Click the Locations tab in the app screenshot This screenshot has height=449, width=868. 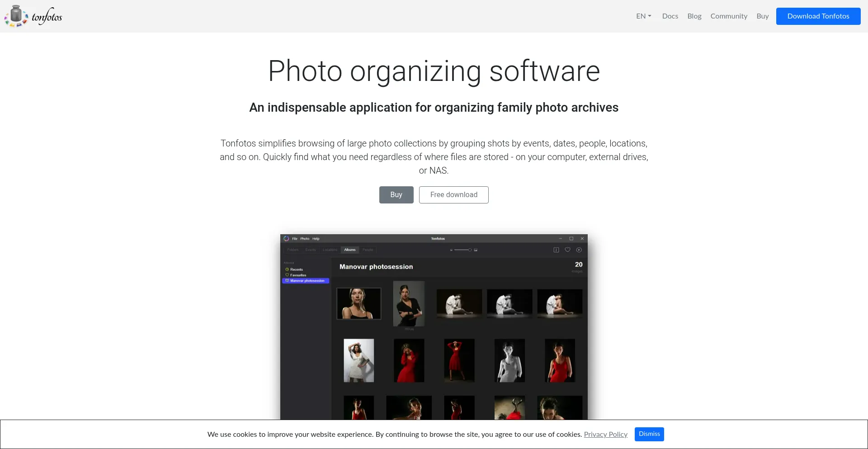(330, 250)
